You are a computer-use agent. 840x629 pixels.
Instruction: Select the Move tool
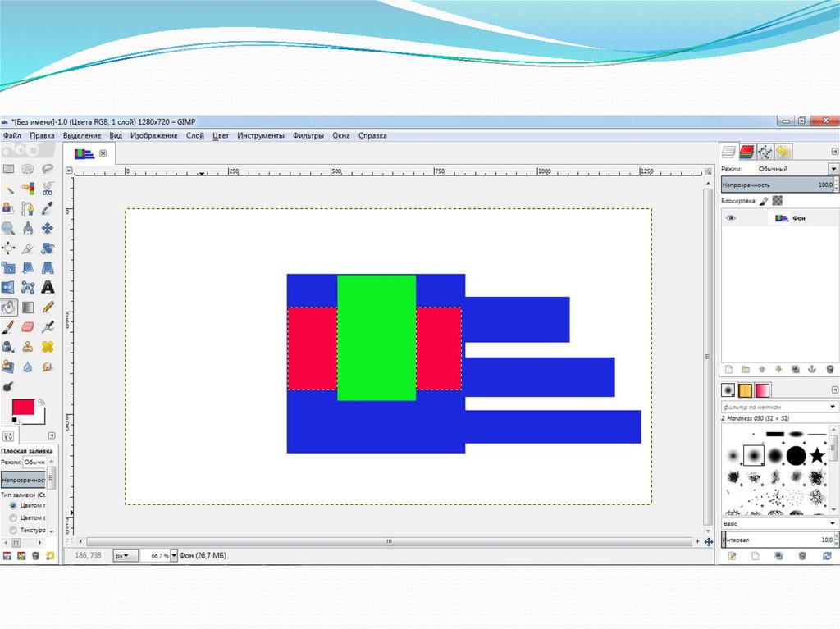click(48, 228)
